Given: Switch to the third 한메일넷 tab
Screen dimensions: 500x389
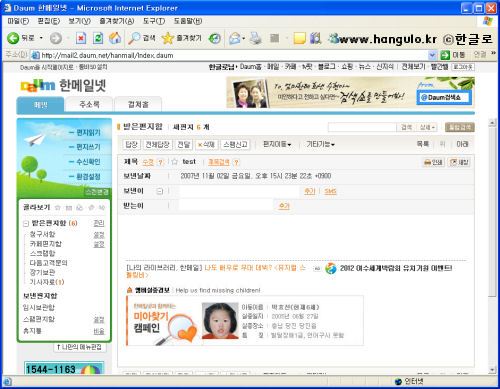Looking at the screenshot, I should point(138,104).
